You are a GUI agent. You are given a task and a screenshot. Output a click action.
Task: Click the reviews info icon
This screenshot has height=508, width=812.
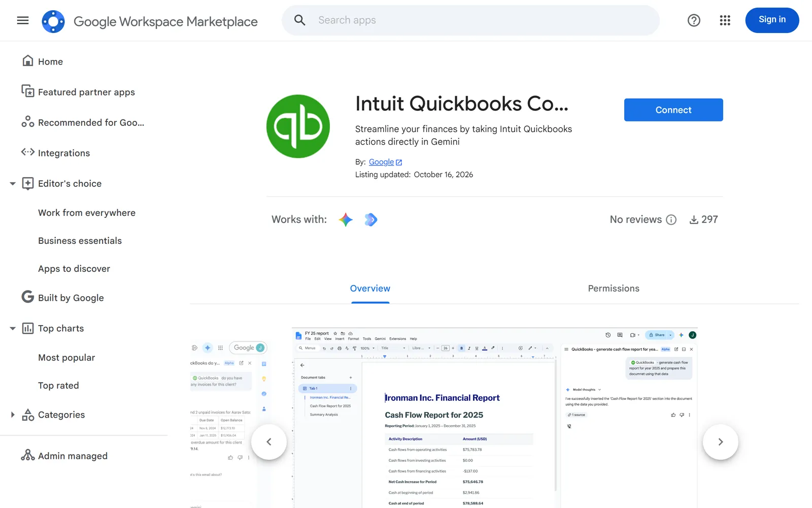click(x=671, y=219)
